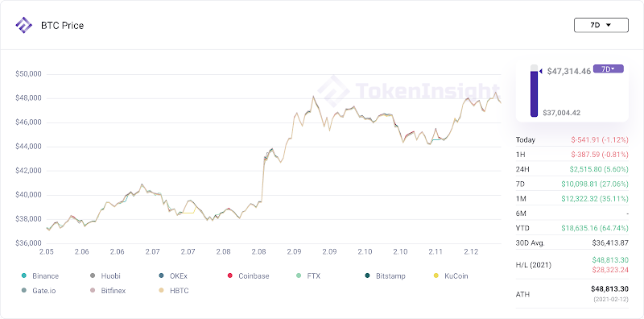Viewport: 644px width, 319px height.
Task: Select the 24H change row
Action: (572, 169)
